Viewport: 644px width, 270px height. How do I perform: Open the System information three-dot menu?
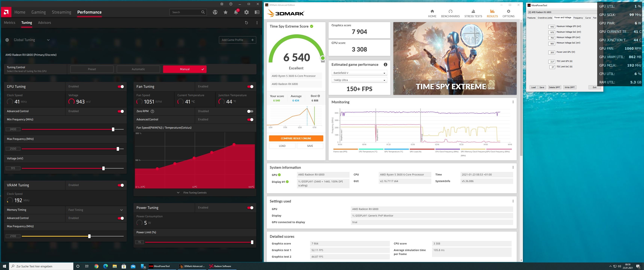point(513,167)
